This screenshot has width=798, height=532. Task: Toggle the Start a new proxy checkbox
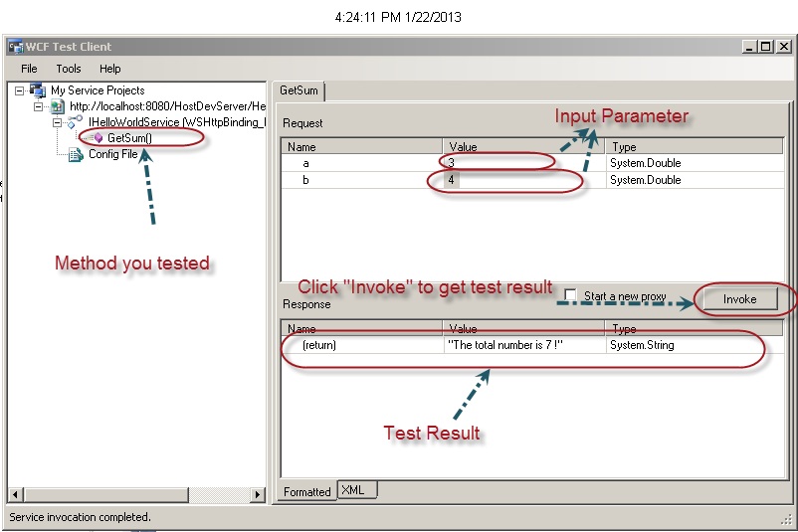(570, 295)
